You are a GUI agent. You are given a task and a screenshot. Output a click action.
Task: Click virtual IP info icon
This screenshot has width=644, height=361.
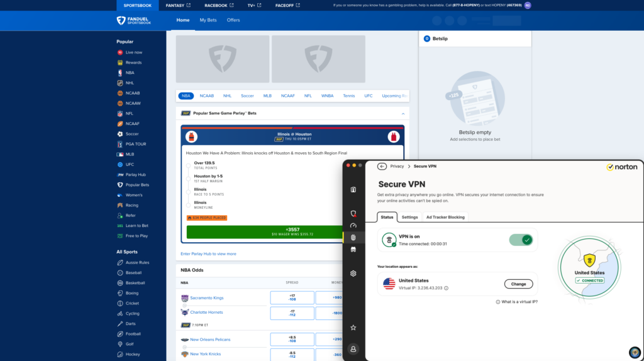click(446, 288)
